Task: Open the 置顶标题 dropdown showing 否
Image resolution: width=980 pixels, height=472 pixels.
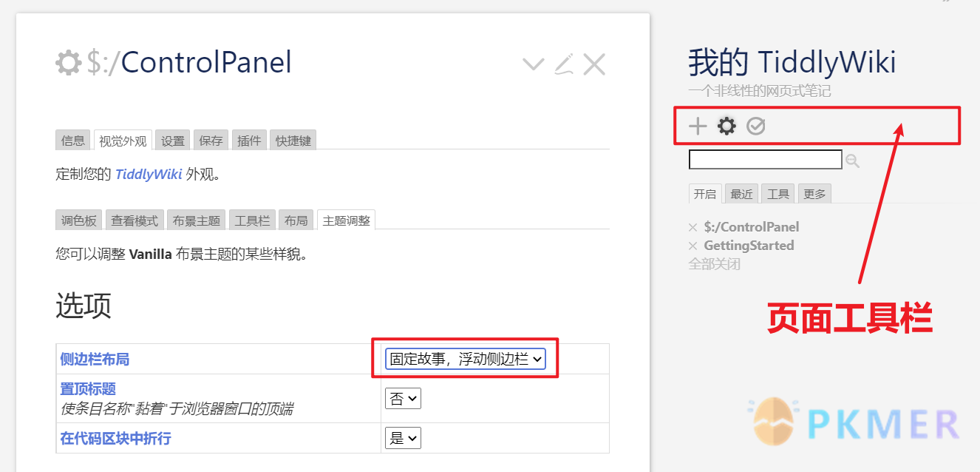Action: tap(403, 399)
